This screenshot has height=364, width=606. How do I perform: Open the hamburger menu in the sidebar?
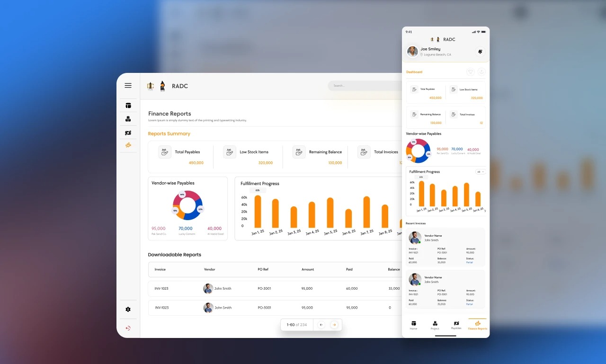128,86
